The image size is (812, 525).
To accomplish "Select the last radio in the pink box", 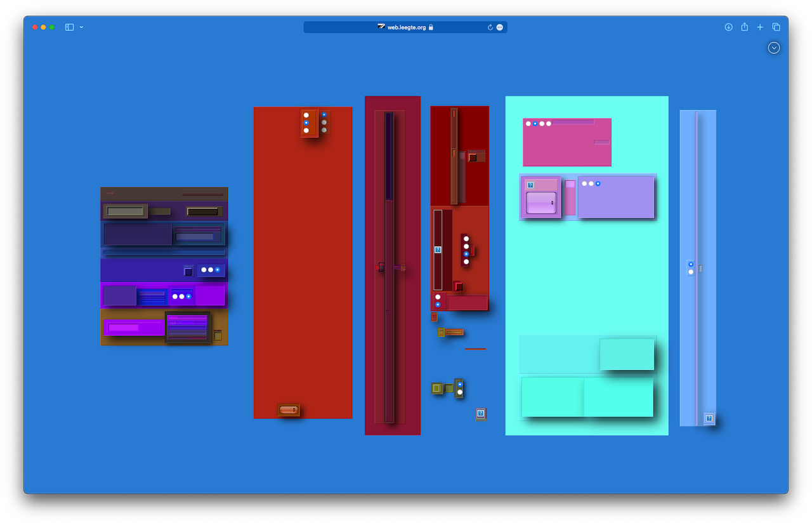I will 549,124.
